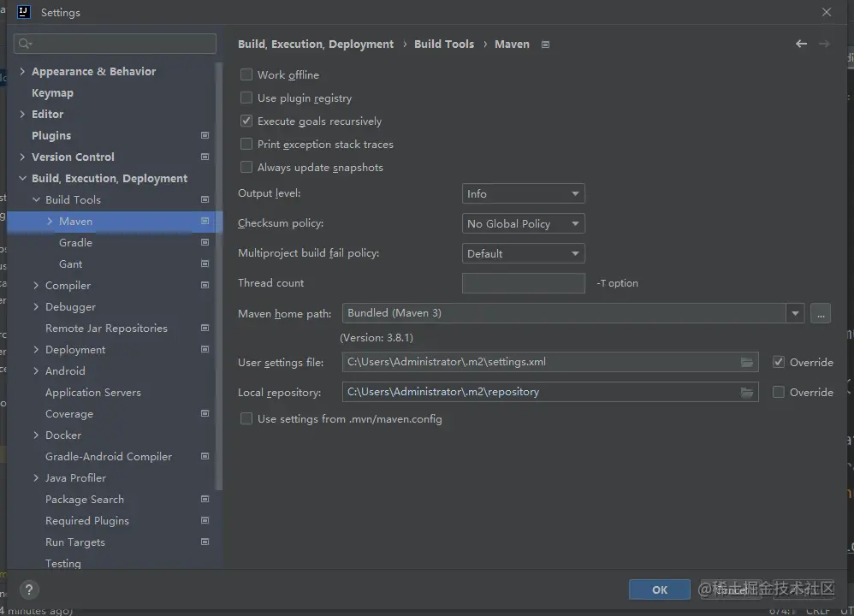
Task: Click the project-level marker icon next to Deployment
Action: coord(205,349)
